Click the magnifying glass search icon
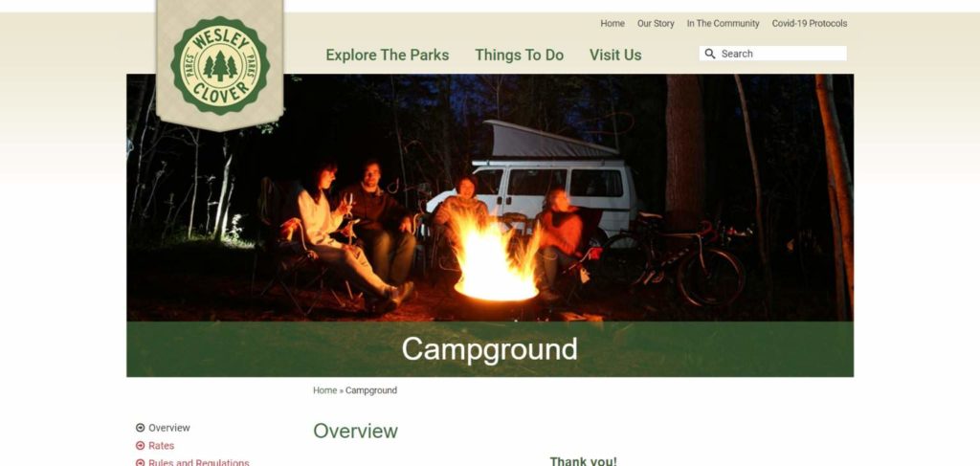 (710, 54)
